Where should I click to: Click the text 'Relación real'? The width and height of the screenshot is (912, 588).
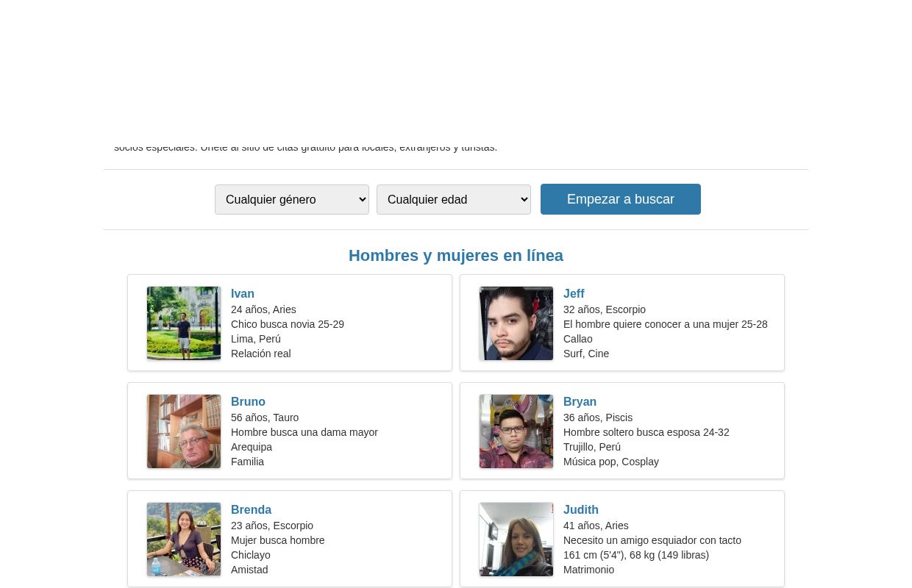260,354
